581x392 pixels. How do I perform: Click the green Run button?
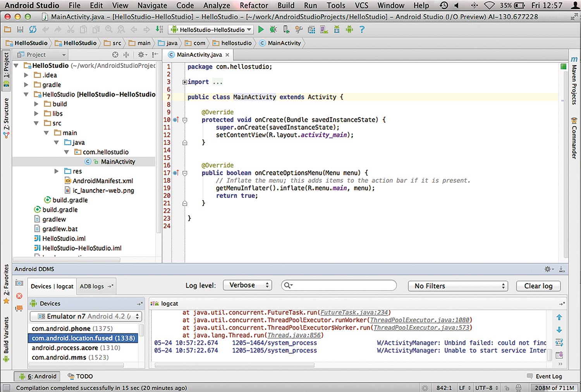[x=261, y=29]
